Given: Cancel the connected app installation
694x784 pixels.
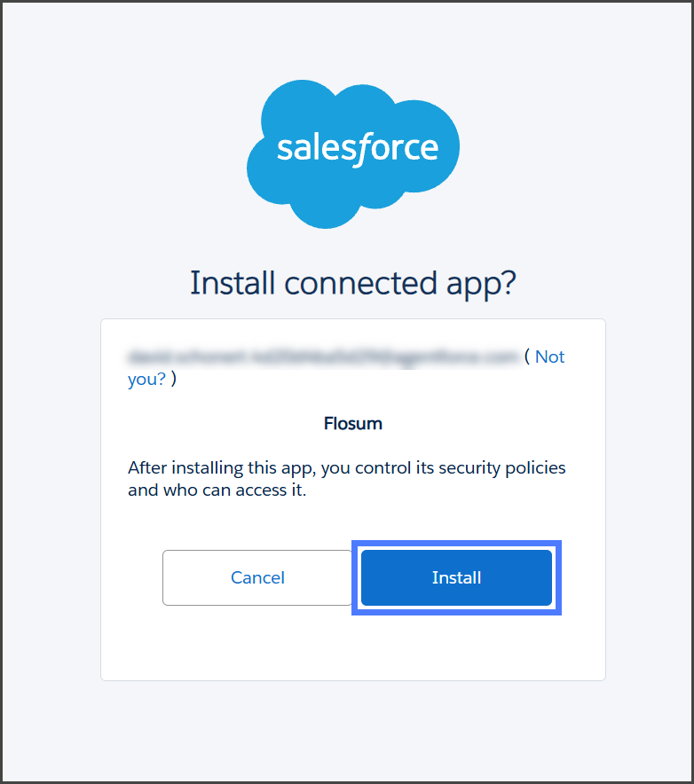Looking at the screenshot, I should [257, 577].
